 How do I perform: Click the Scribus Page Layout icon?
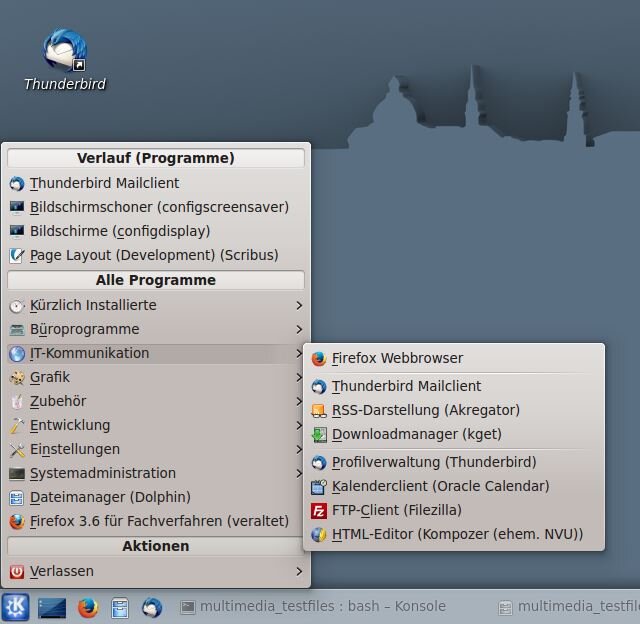[x=17, y=255]
